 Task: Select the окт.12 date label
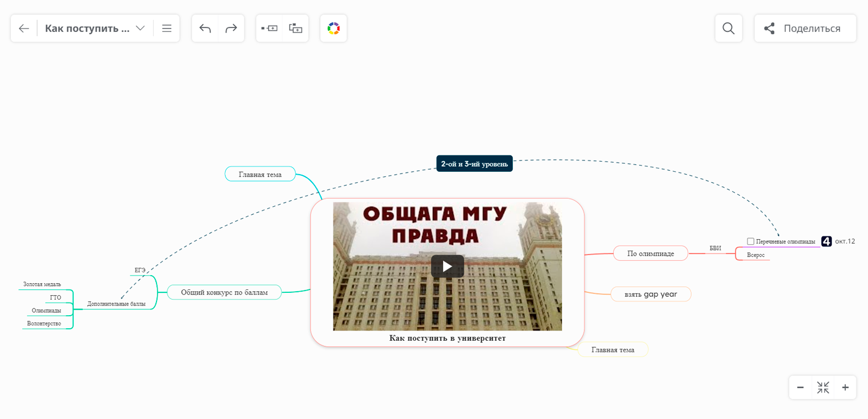click(845, 241)
